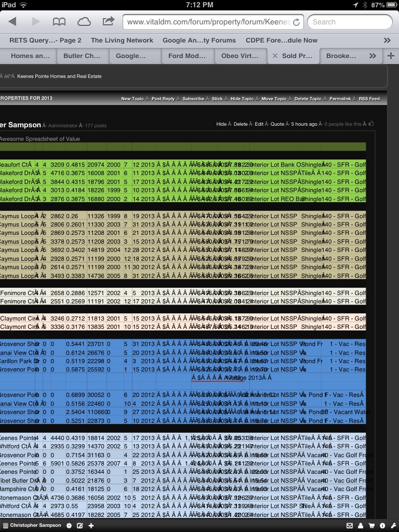Image resolution: width=399 pixels, height=532 pixels.
Task: Show more tabs with the tab overflow chevron
Action: click(x=373, y=56)
